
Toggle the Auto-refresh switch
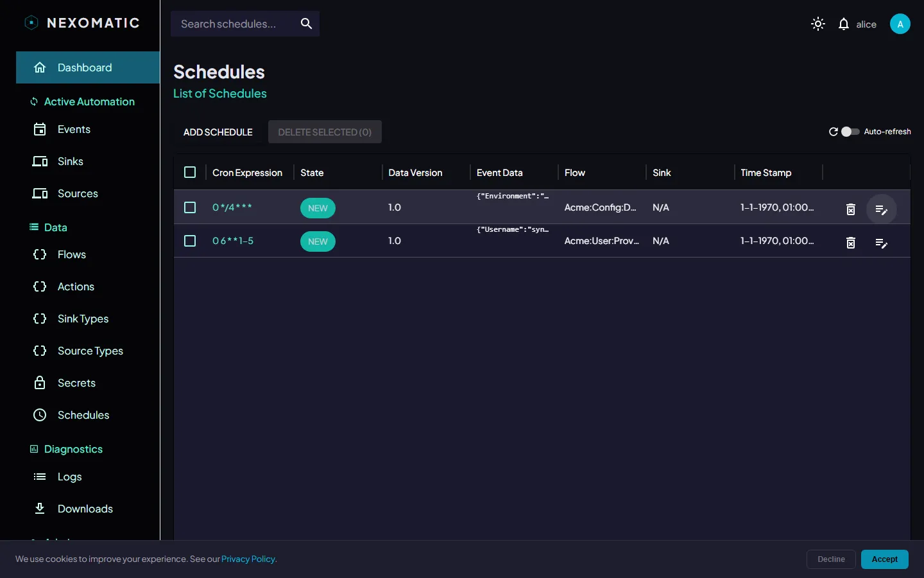click(x=850, y=132)
